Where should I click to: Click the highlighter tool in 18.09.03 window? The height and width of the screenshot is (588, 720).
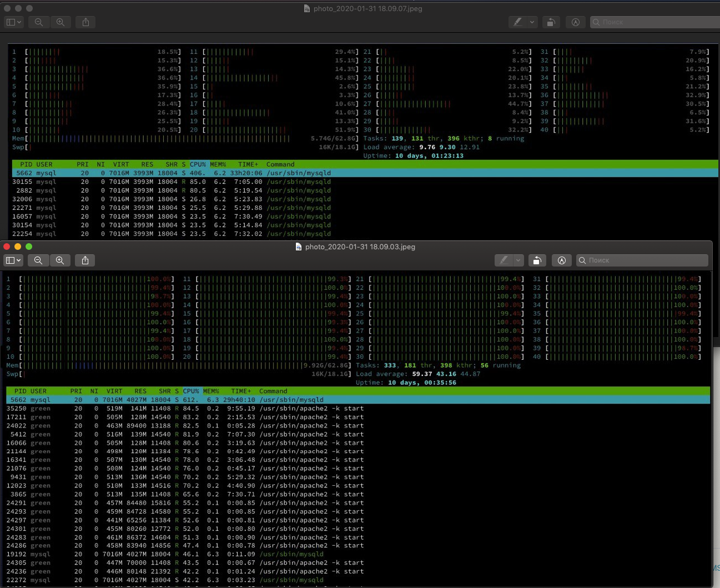tap(504, 260)
